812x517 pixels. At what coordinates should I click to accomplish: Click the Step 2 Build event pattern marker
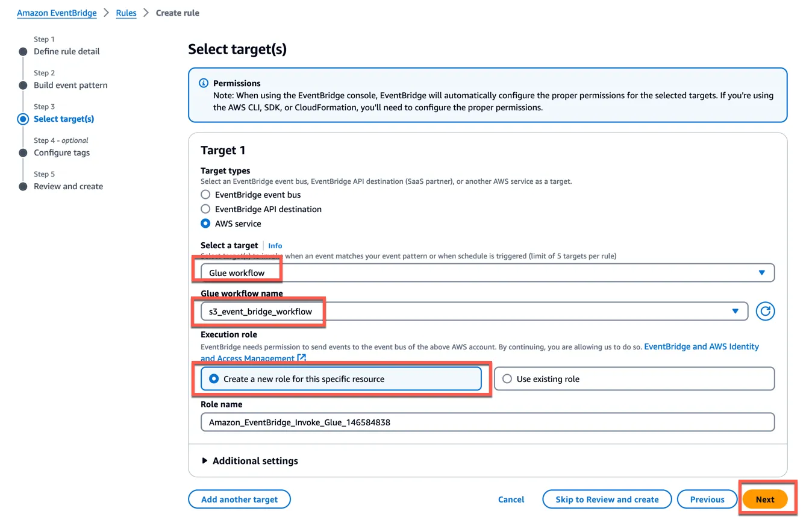[23, 86]
